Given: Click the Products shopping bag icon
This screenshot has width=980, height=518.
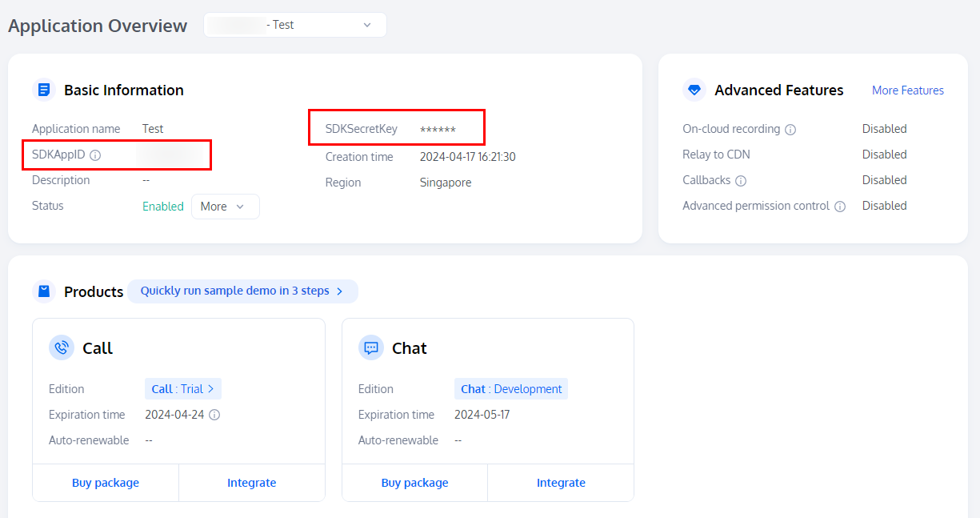Looking at the screenshot, I should point(44,291).
